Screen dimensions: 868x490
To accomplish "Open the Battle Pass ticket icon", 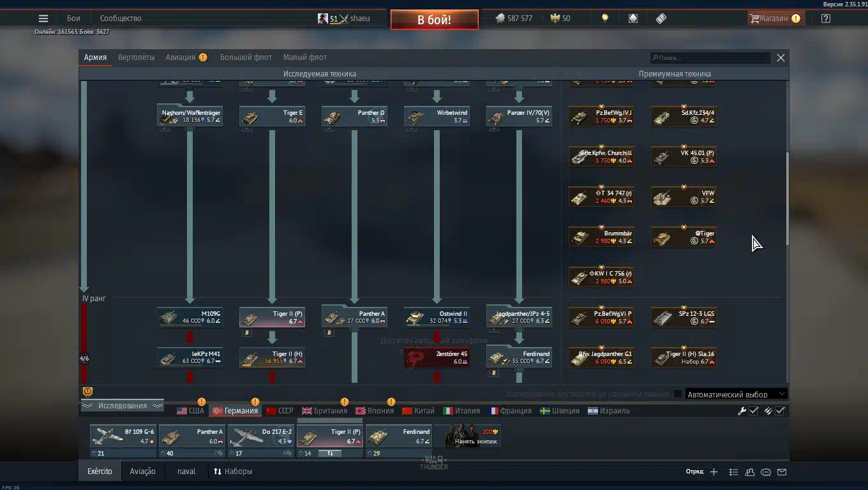I will pyautogui.click(x=661, y=19).
